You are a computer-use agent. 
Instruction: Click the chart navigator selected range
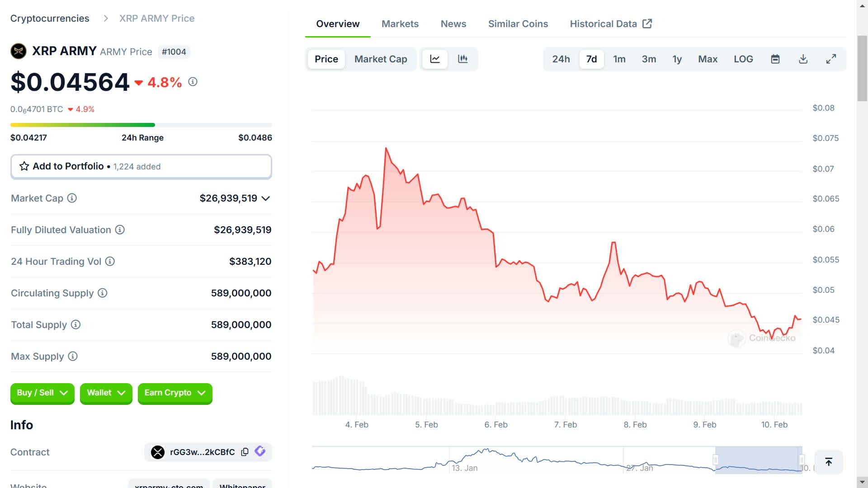coord(759,460)
